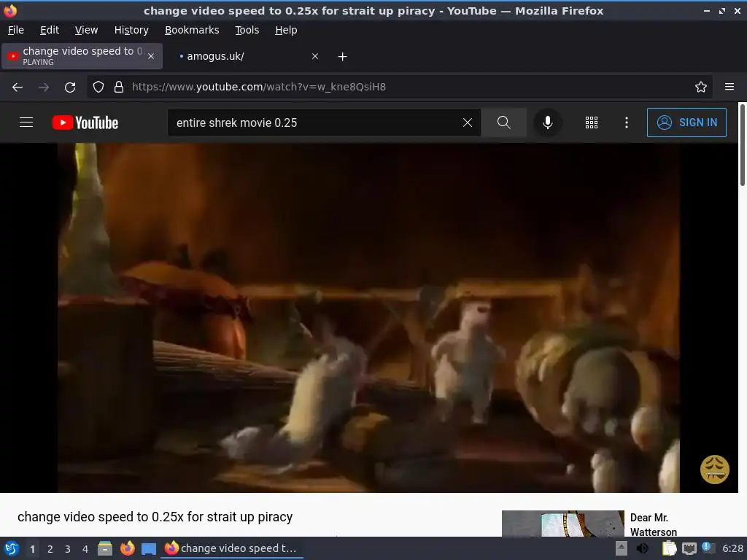Image resolution: width=747 pixels, height=560 pixels.
Task: Switch to workspace 1
Action: click(32, 549)
